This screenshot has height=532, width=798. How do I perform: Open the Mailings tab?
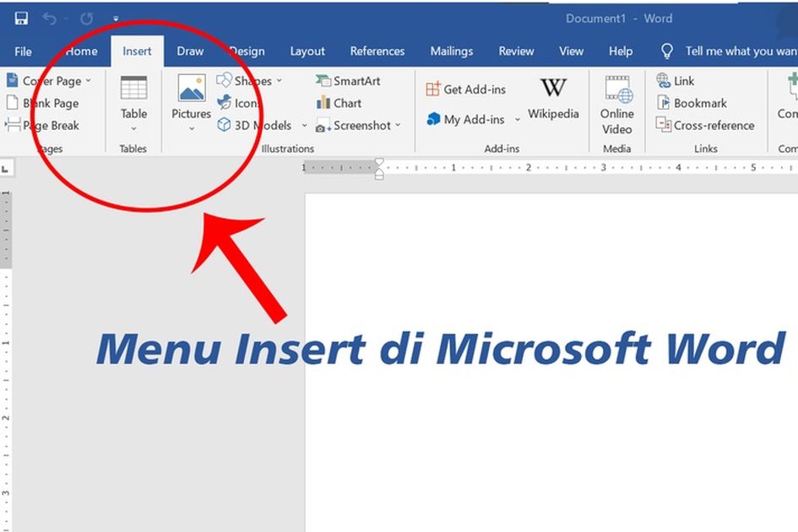tap(452, 51)
